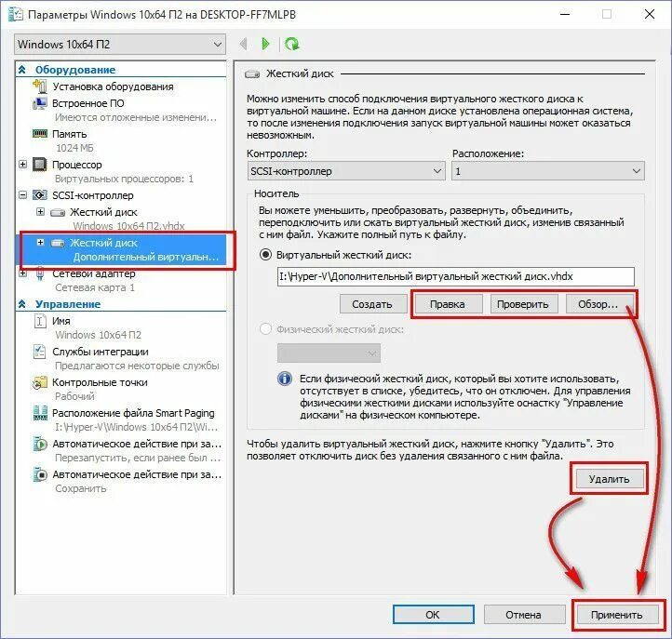Click the Создать button

[372, 304]
